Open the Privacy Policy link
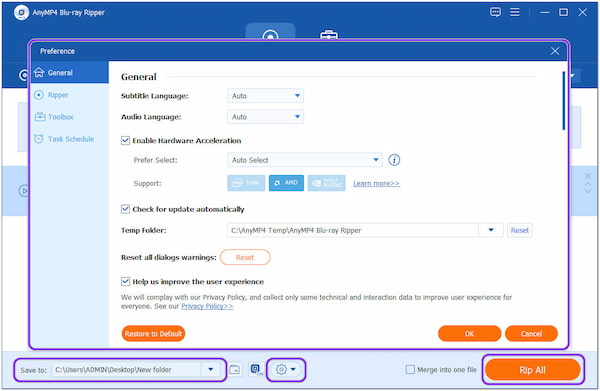The width and height of the screenshot is (600, 391). point(207,306)
